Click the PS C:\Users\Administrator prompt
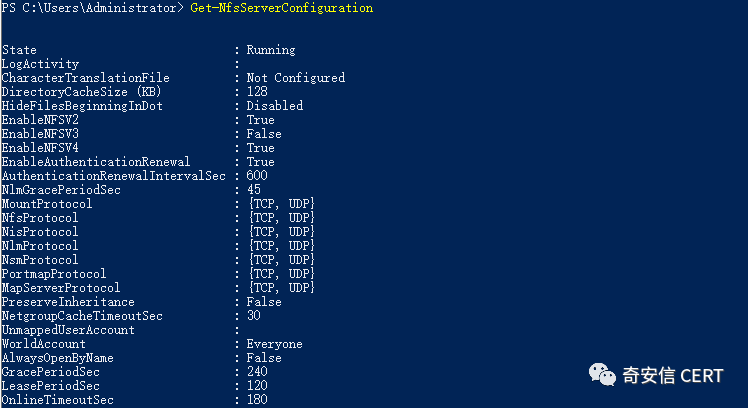 click(93, 8)
